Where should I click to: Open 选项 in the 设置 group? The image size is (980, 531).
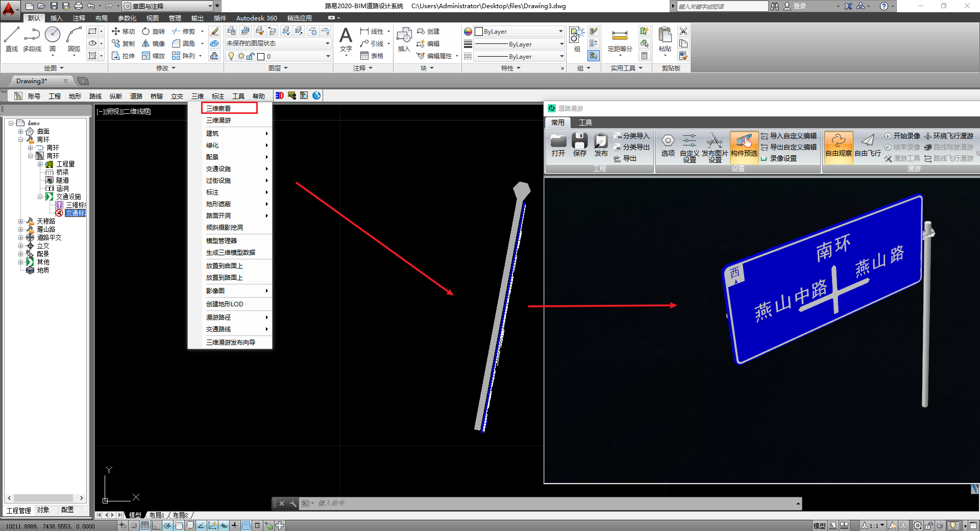(668, 144)
